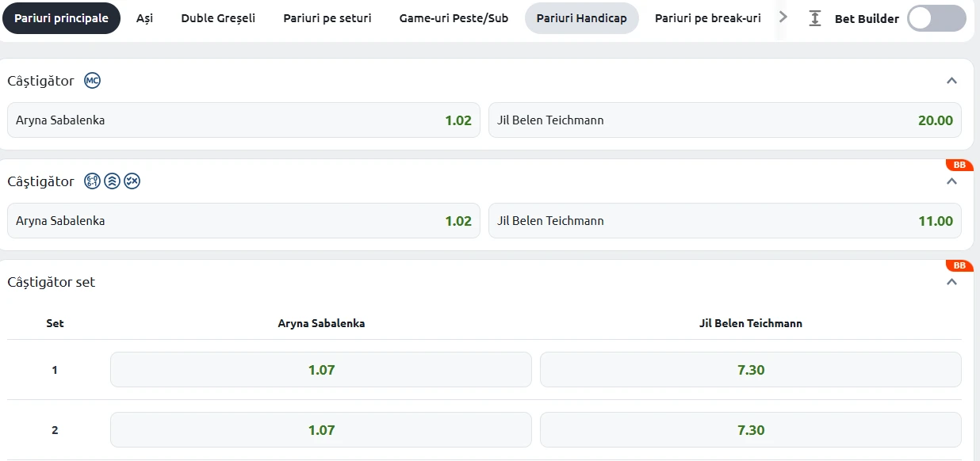Open the Game-uri Peste/Sub tab
980x461 pixels.
[454, 18]
